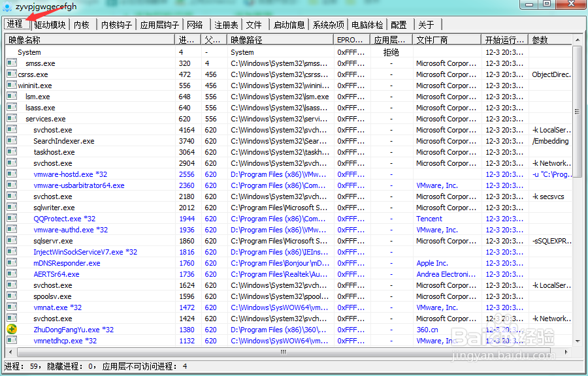Click the vmnetdhcp.exe row icon
Screen dimensions: 588x376
click(12, 340)
